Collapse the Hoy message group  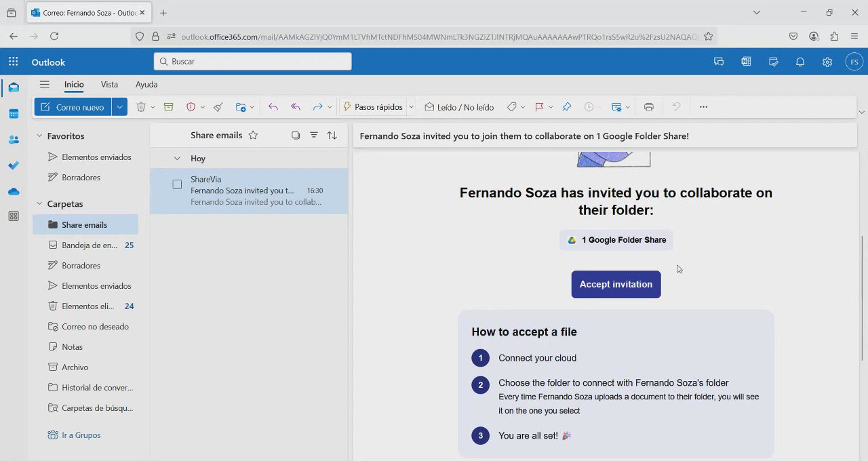(177, 159)
